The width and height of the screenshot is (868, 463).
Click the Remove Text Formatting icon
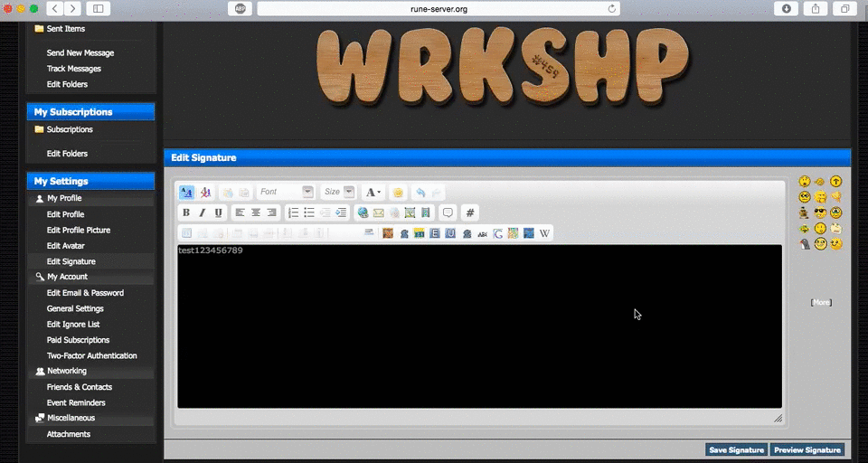click(205, 193)
